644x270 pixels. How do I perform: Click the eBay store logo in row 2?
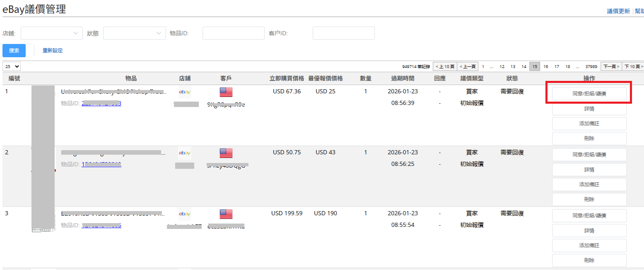[185, 153]
